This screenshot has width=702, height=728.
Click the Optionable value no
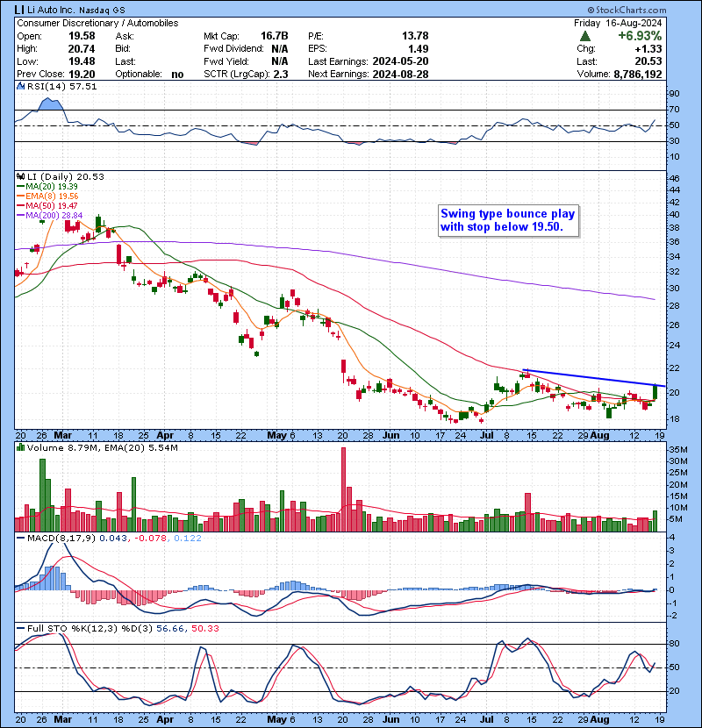tap(177, 75)
